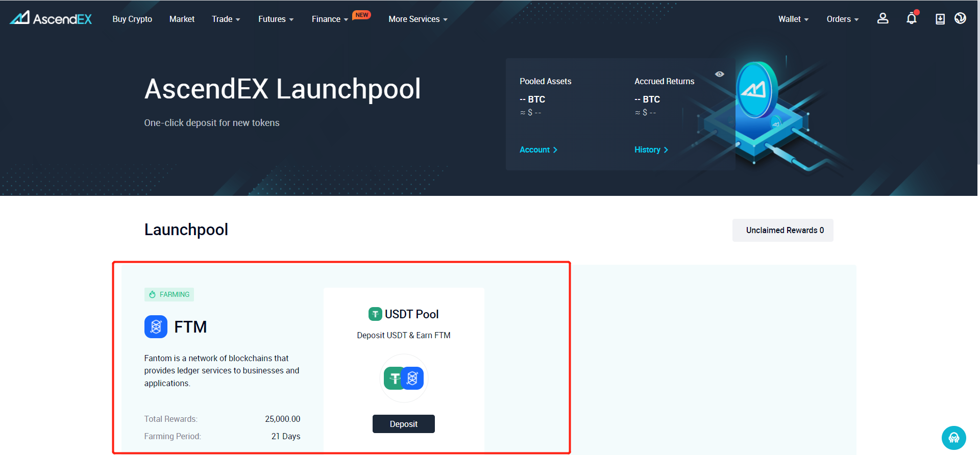Expand the Finance dropdown menu

click(x=330, y=19)
